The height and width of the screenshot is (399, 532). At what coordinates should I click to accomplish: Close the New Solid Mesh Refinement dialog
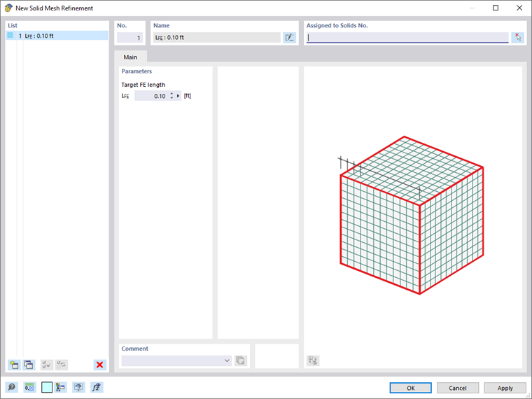[519, 8]
